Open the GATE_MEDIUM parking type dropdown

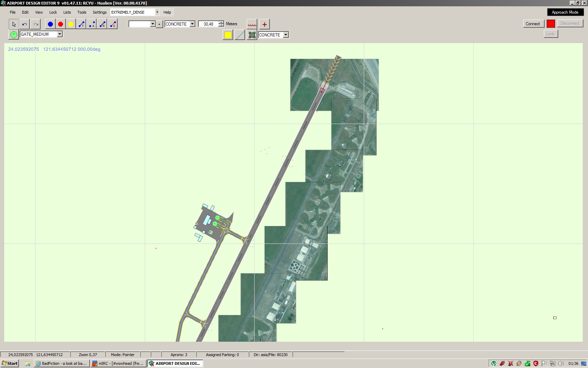click(x=59, y=34)
